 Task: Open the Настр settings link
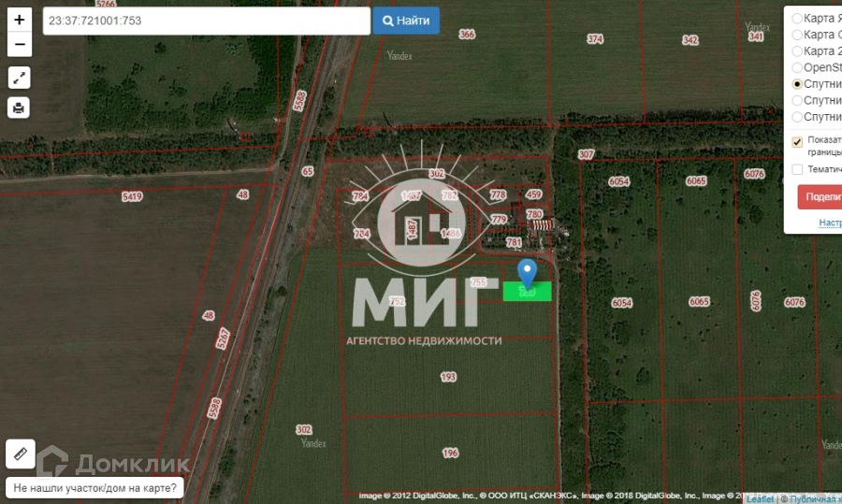[x=830, y=223]
